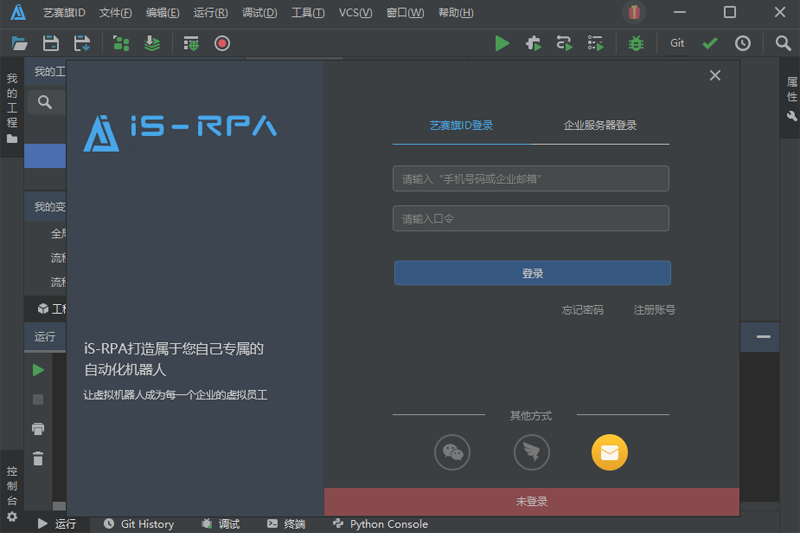Image resolution: width=800 pixels, height=533 pixels.
Task: Open the 运行(R) menu
Action: tap(211, 13)
